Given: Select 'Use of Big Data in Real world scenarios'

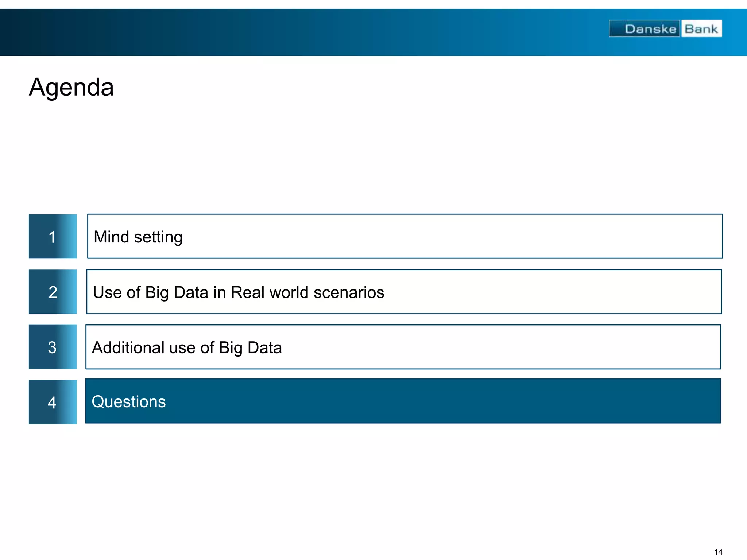Looking at the screenshot, I should pos(404,292).
